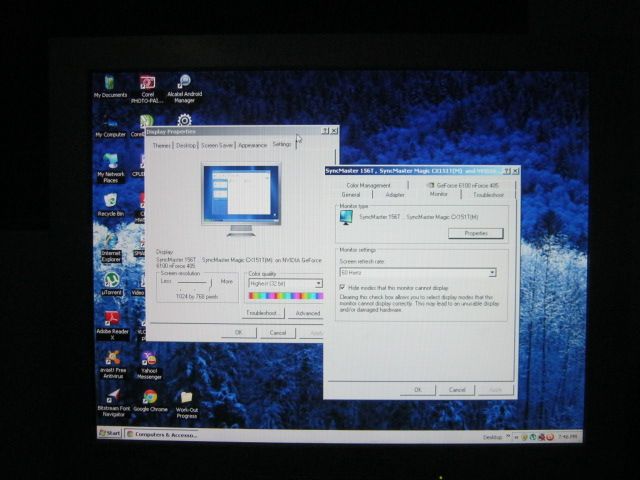
Task: Switch to the Adapter tab
Action: (x=395, y=194)
